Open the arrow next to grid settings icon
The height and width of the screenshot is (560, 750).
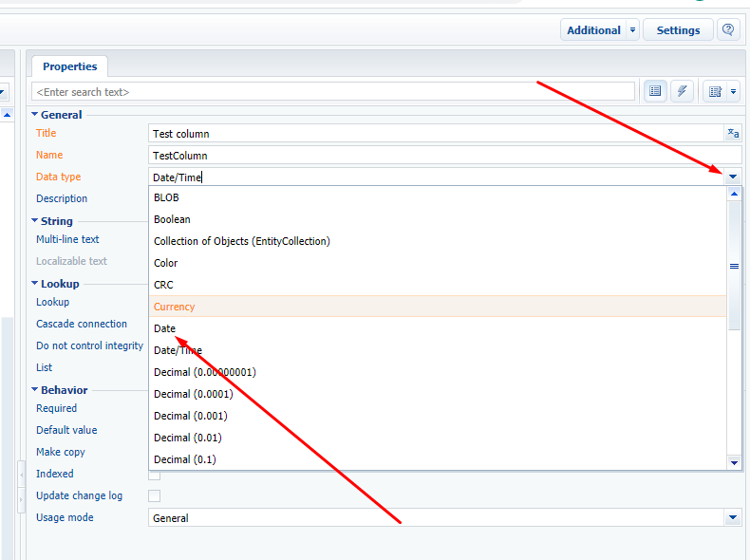pos(733,91)
